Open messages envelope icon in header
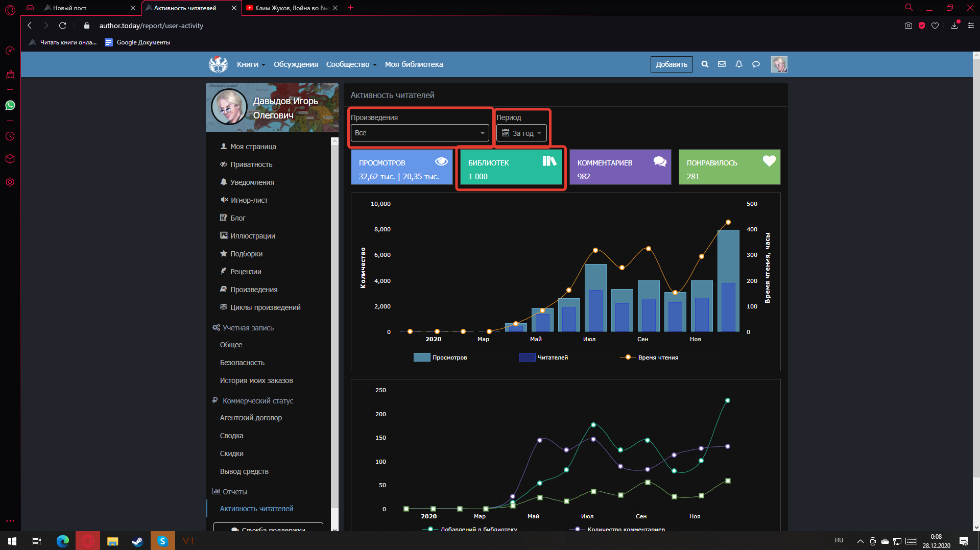Viewport: 980px width, 550px height. [722, 64]
